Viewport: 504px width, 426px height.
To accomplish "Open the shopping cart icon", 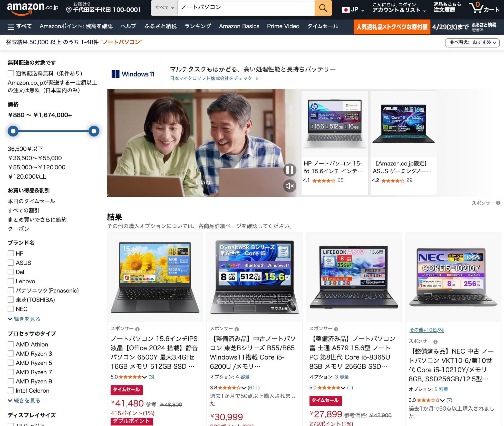I will [484, 8].
